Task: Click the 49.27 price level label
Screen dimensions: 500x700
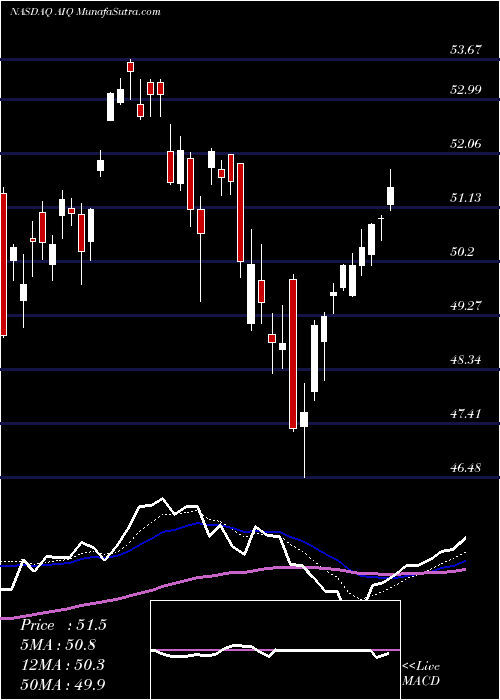Action: click(465, 306)
